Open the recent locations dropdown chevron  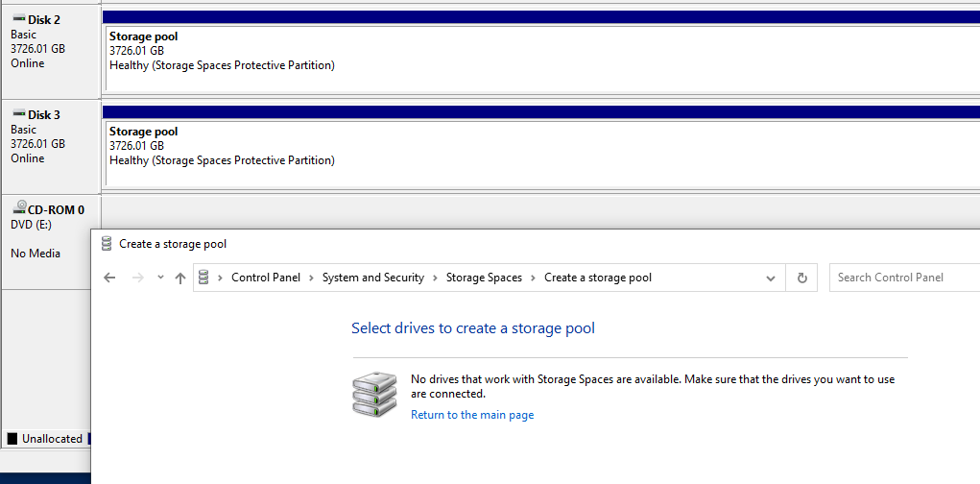coord(160,277)
